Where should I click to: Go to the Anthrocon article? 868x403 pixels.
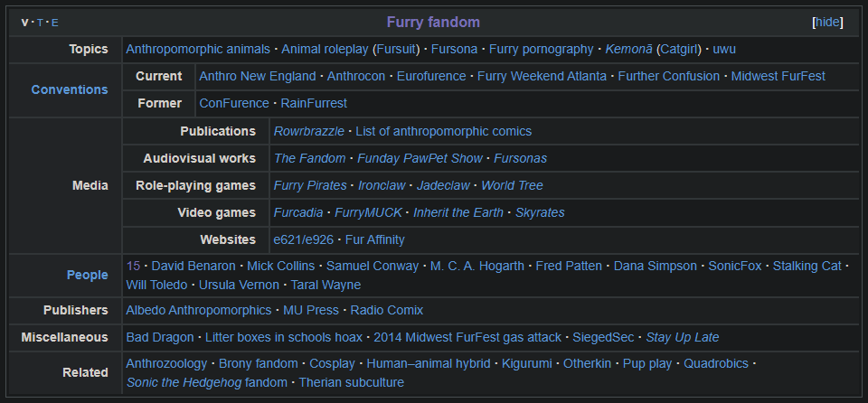[356, 77]
